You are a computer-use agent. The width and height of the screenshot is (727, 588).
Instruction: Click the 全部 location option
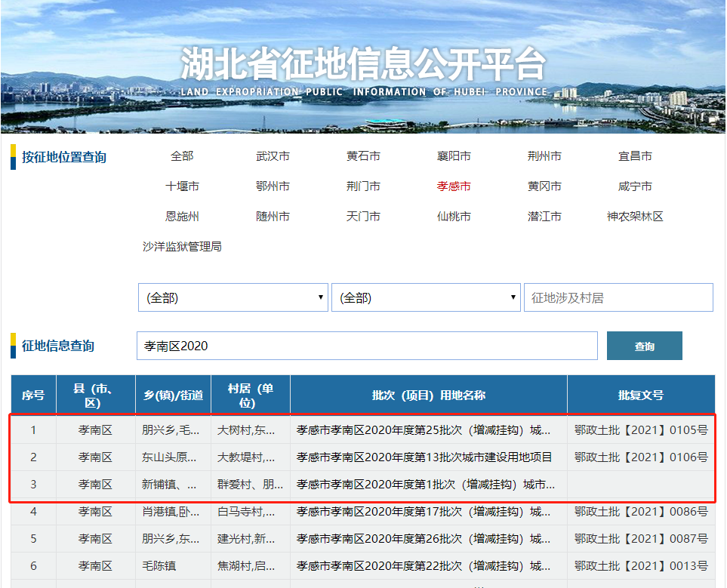pyautogui.click(x=182, y=156)
